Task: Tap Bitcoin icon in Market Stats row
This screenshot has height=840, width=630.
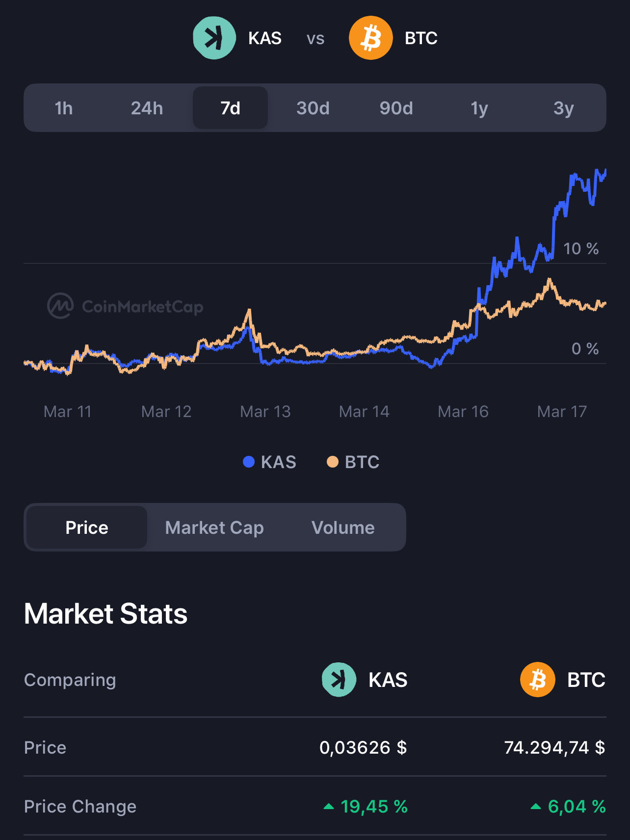Action: 538,680
